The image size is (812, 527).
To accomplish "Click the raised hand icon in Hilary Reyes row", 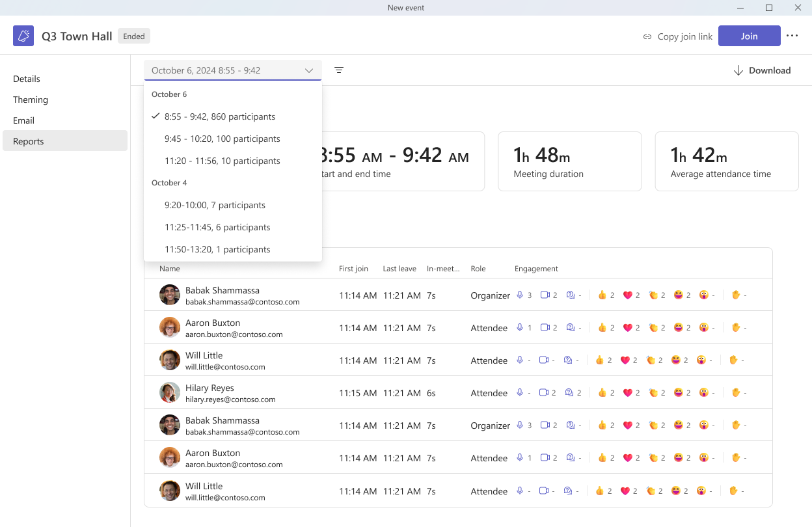I will point(736,393).
